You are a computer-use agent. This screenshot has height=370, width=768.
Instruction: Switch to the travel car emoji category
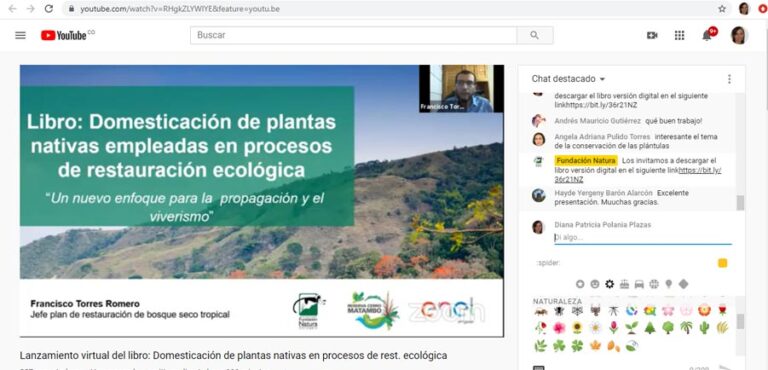[639, 284]
